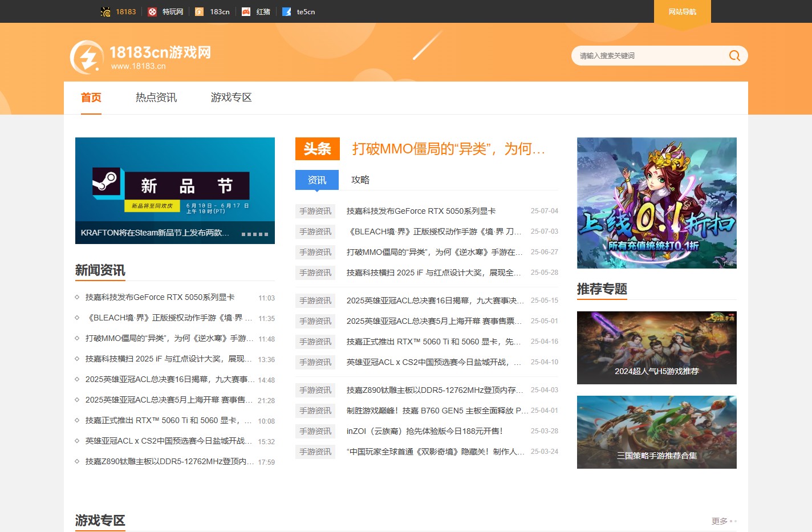This screenshot has height=532, width=812.
Task: Switch to the 攻略 tab
Action: pos(360,180)
